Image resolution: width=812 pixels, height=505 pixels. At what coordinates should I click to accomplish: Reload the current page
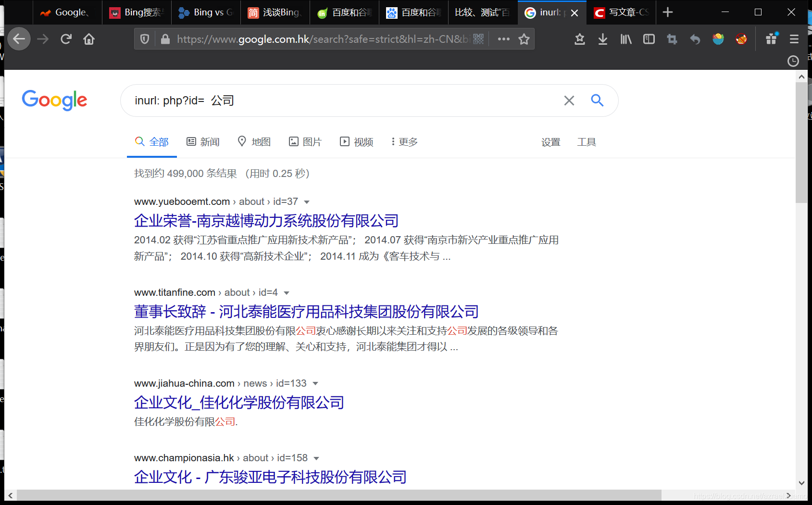click(x=66, y=39)
